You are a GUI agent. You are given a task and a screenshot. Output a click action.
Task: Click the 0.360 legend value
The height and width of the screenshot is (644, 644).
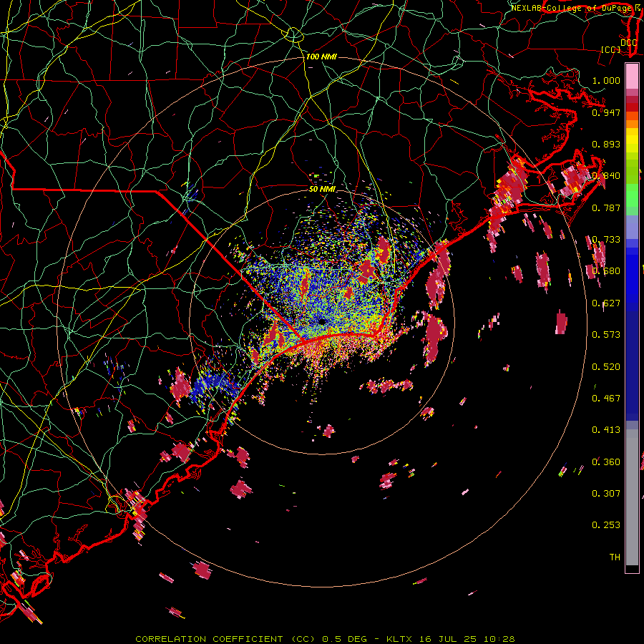606,462
